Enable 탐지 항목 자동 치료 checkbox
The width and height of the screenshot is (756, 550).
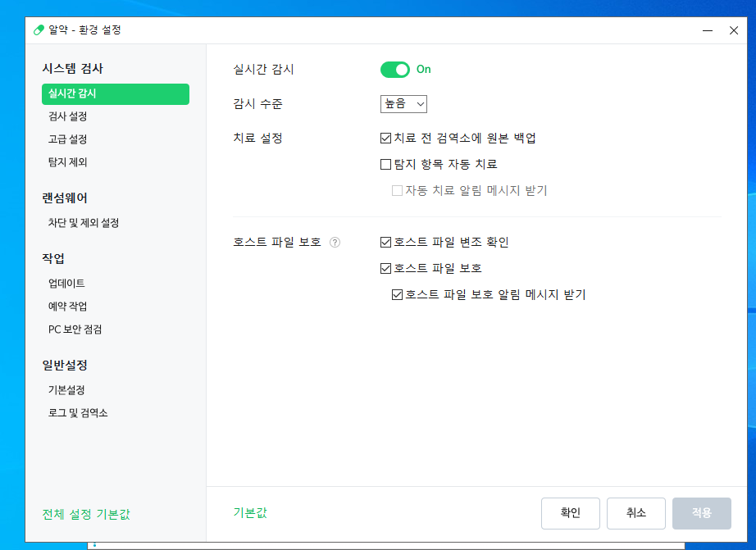tap(385, 165)
